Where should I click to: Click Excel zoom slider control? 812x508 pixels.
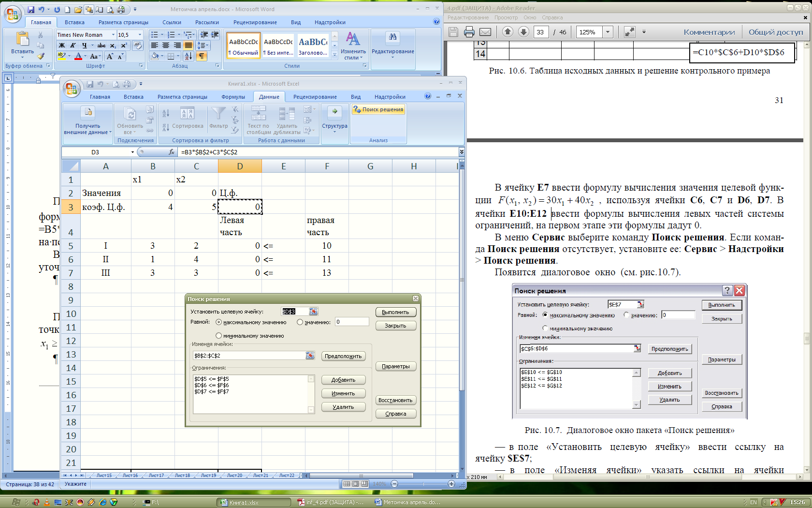[423, 484]
